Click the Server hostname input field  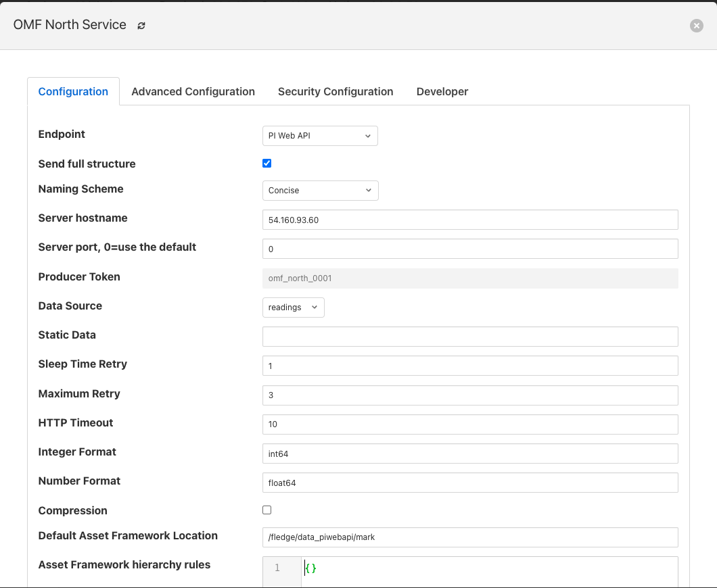pos(469,220)
